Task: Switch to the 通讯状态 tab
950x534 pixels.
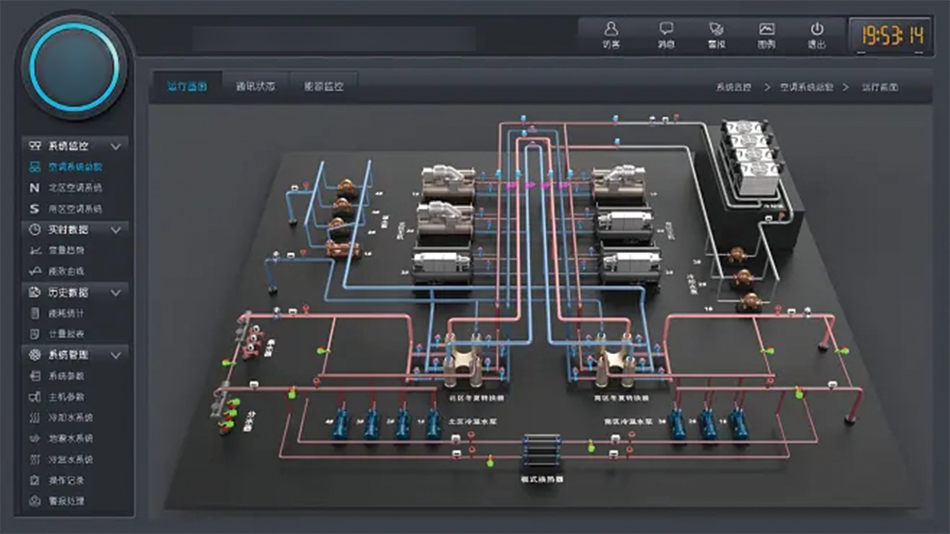Action: 256,87
